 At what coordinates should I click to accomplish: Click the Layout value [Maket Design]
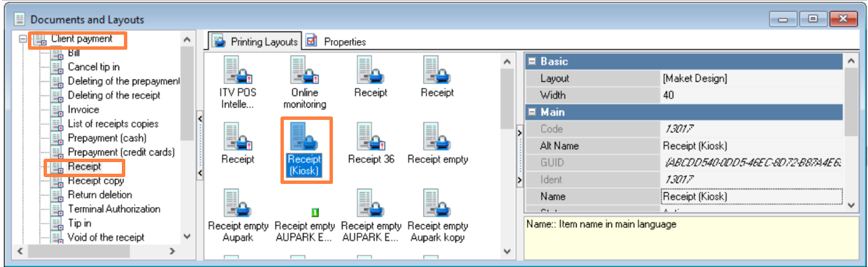(x=752, y=78)
